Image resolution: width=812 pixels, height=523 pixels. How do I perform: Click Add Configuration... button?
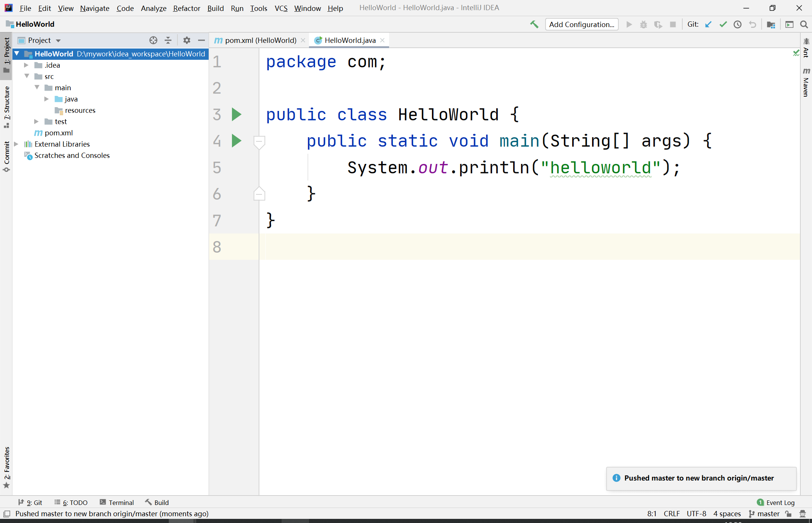(x=582, y=24)
